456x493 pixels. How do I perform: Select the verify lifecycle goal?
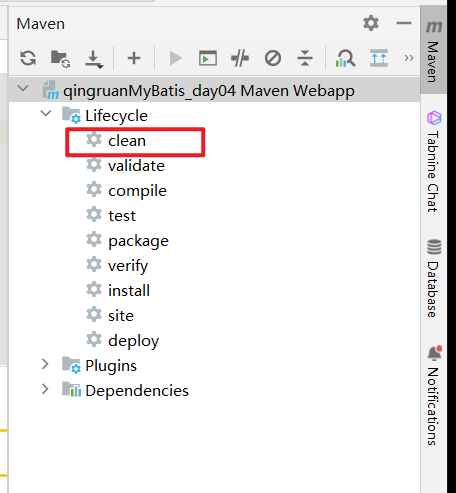(128, 266)
